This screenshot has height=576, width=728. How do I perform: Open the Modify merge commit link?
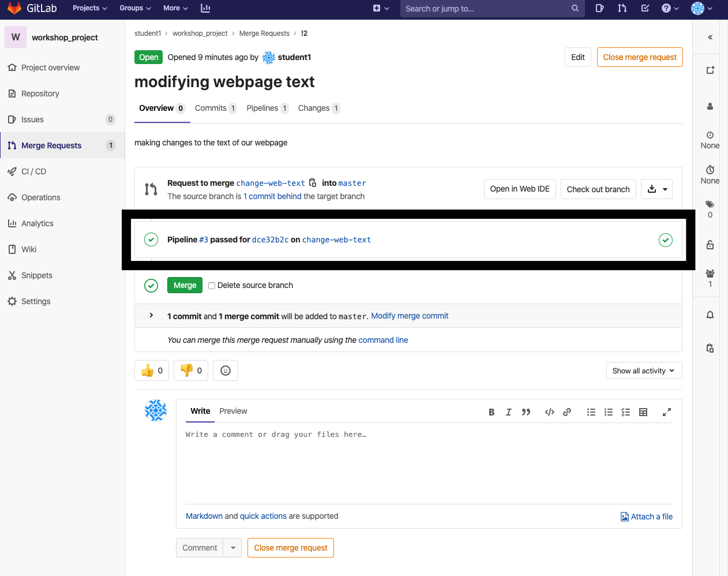click(410, 316)
